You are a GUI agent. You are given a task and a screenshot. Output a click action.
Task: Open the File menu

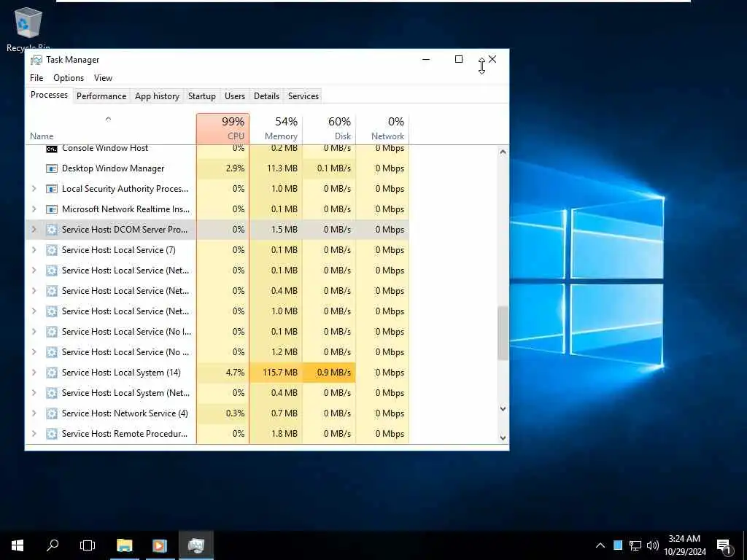(x=36, y=78)
